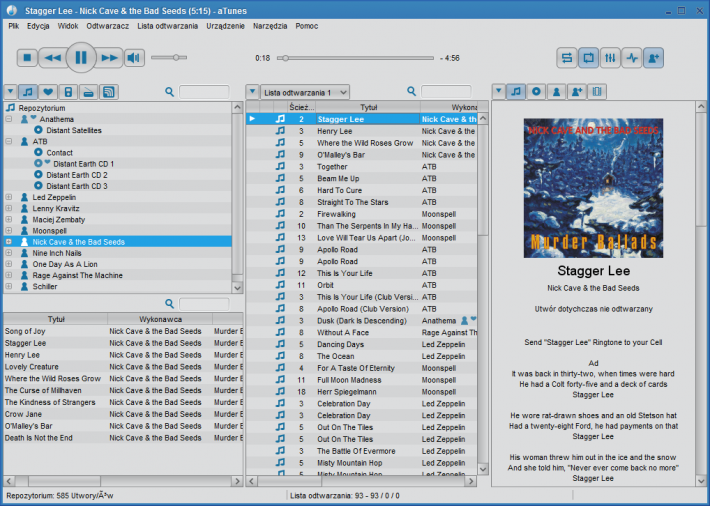Toggle similar artist mode in top toolbar
Screen dimensions: 710x506
(x=653, y=58)
